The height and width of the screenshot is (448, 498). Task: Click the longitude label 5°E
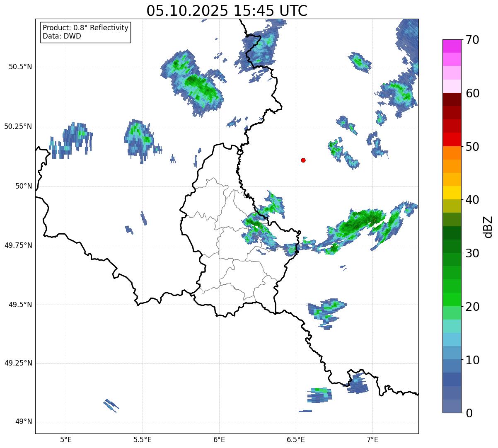pyautogui.click(x=66, y=439)
